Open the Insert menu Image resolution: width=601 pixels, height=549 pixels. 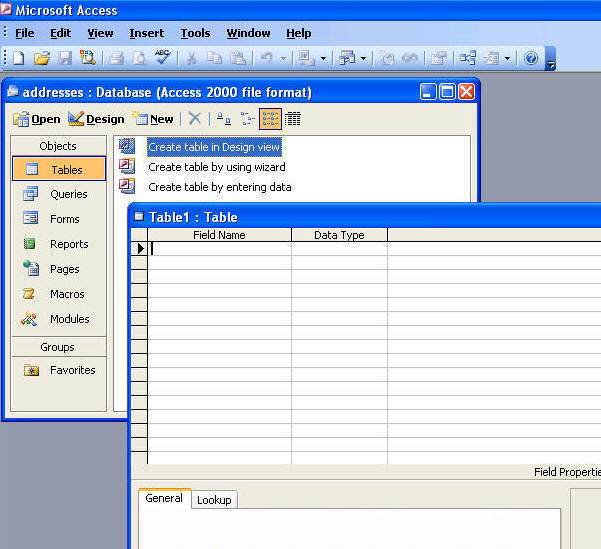(147, 33)
